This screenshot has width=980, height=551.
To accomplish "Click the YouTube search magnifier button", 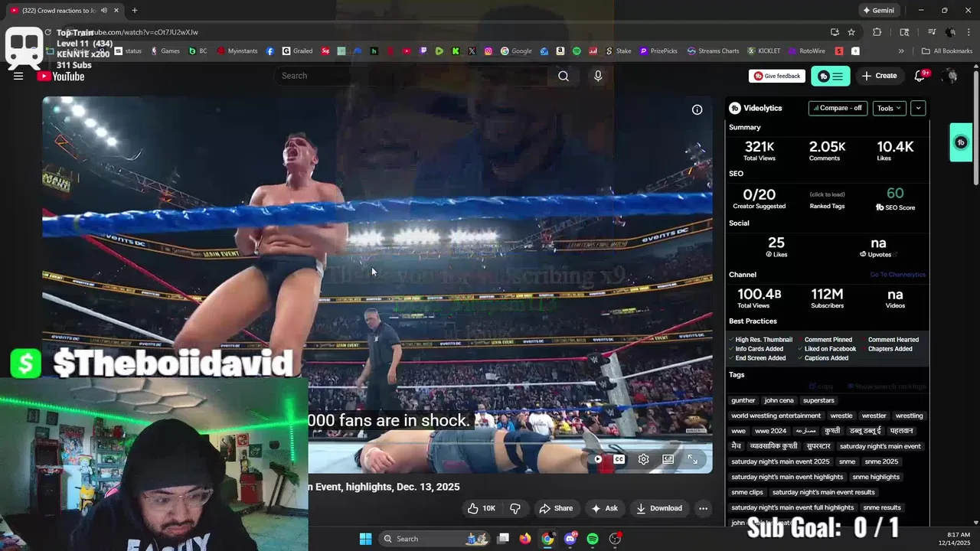I will tap(563, 76).
